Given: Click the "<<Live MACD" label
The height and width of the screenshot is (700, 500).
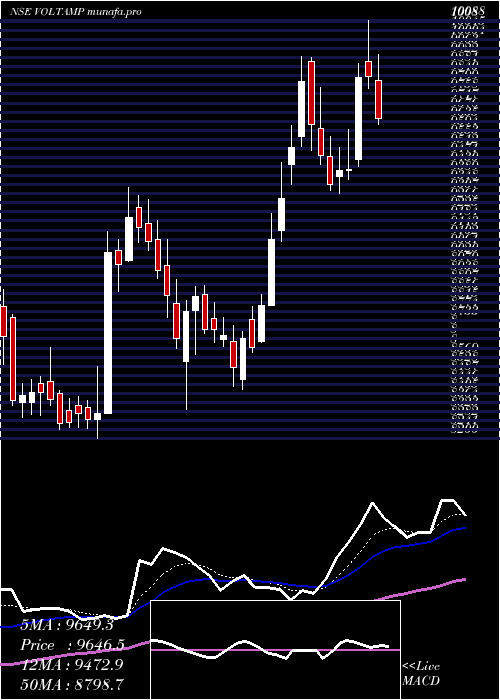Looking at the screenshot, I should click(x=421, y=673).
